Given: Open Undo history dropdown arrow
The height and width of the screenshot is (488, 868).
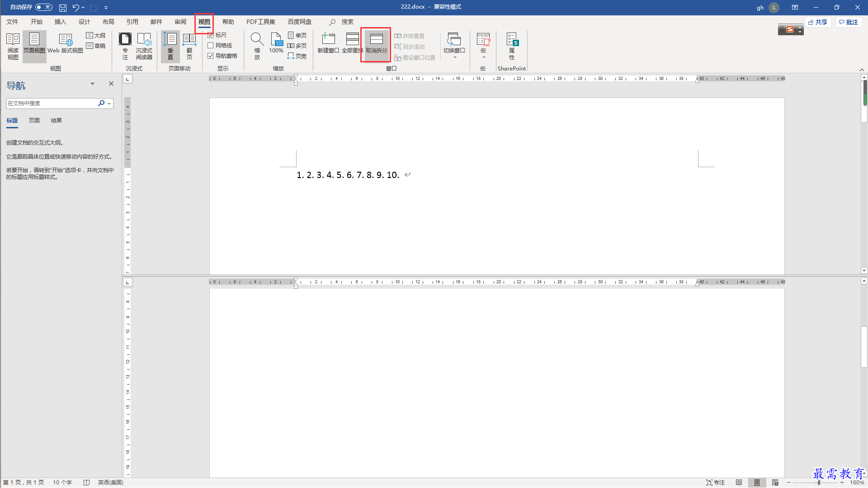Looking at the screenshot, I should click(83, 8).
